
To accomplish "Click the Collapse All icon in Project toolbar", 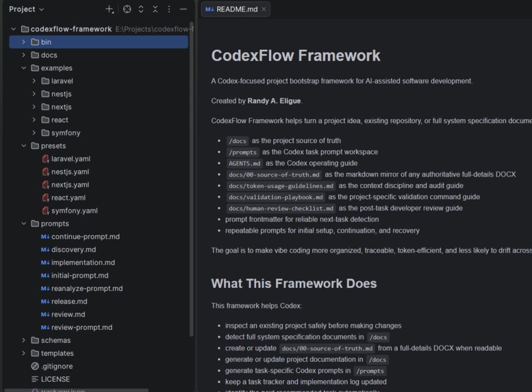I will point(155,9).
